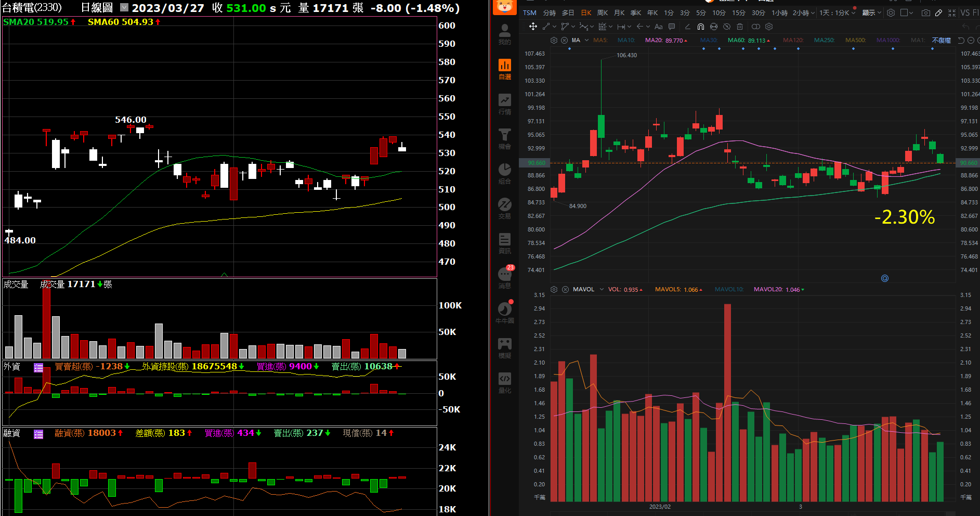
Task: Expand the arrow tool dropdown
Action: pyautogui.click(x=648, y=27)
